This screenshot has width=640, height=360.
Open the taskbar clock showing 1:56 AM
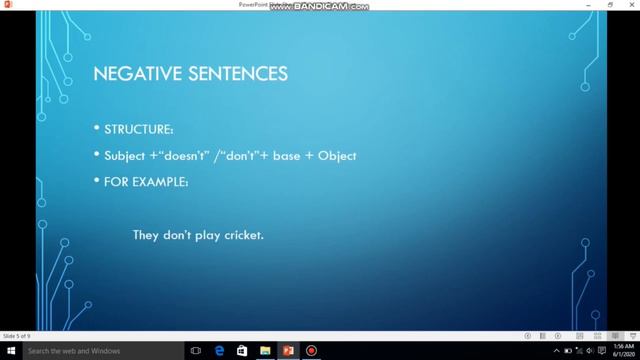coord(624,351)
